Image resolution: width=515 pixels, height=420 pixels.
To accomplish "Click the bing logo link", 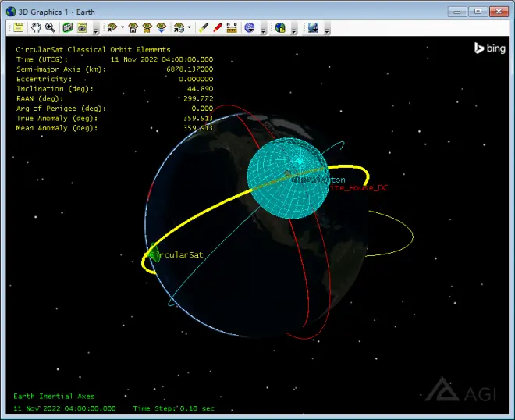I will 490,48.
